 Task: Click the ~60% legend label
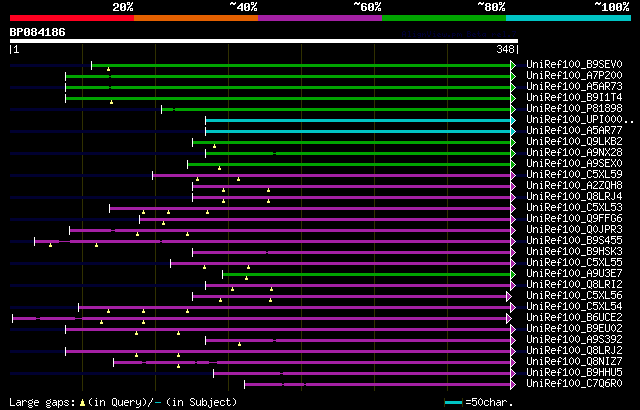pos(367,7)
